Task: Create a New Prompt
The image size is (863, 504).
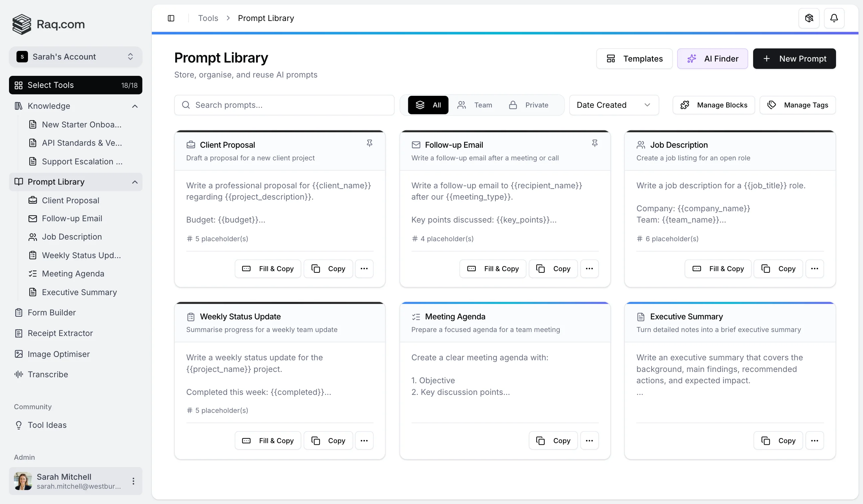Action: pos(794,59)
